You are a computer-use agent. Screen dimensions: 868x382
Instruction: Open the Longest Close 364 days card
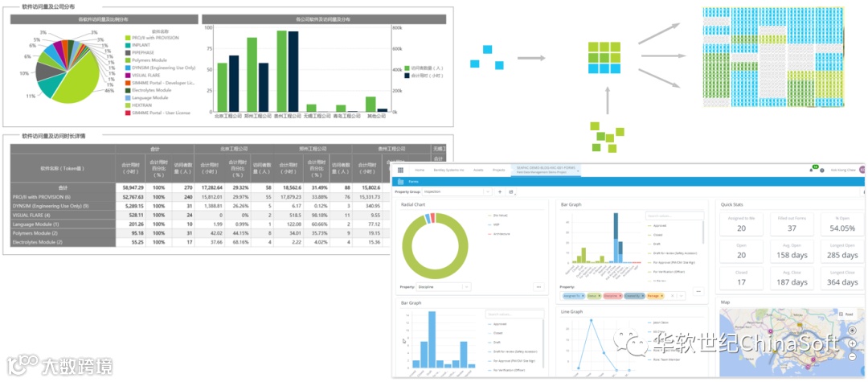point(842,278)
